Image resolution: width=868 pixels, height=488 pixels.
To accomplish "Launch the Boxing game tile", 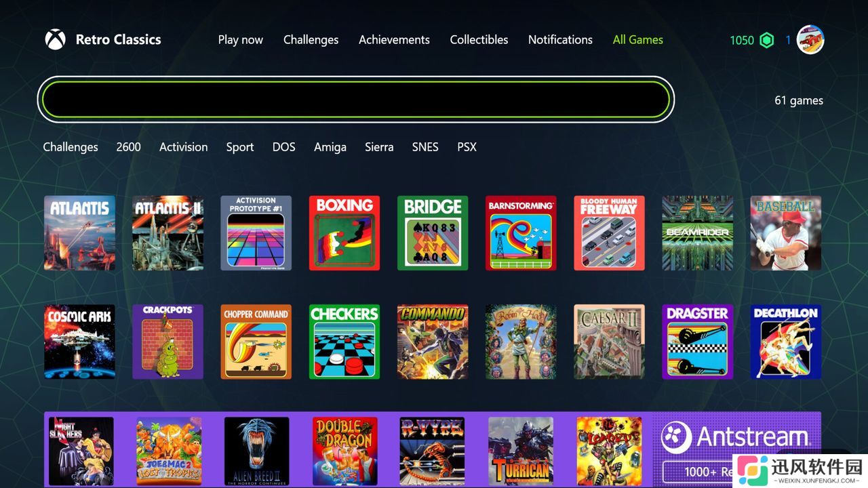I will click(x=344, y=233).
